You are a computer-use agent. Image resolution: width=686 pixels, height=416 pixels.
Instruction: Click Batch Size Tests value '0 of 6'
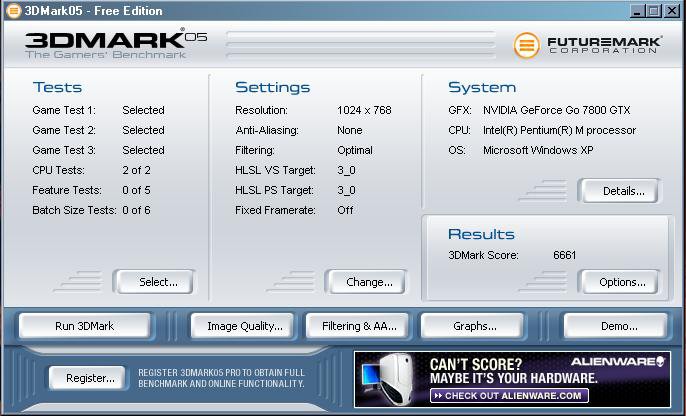136,210
